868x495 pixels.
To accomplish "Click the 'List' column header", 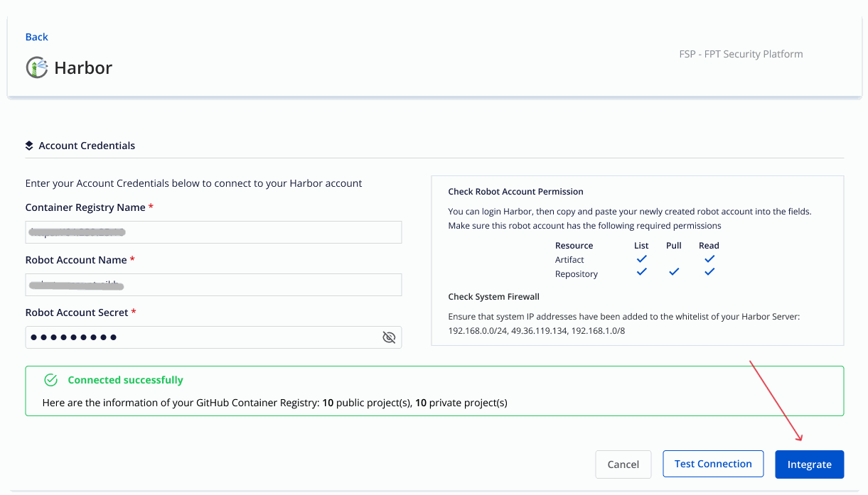I will point(641,246).
